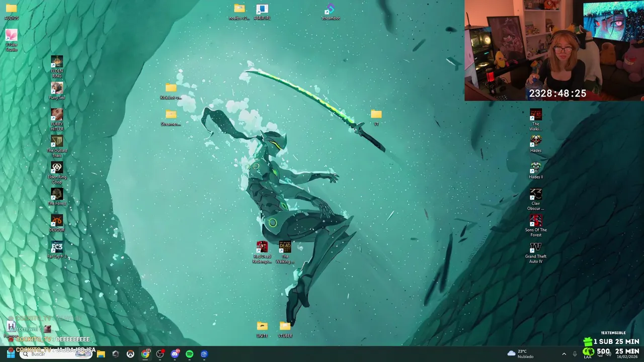This screenshot has width=644, height=362.
Task: Open the dark cube icon before Overwatch
Action: 116,354
